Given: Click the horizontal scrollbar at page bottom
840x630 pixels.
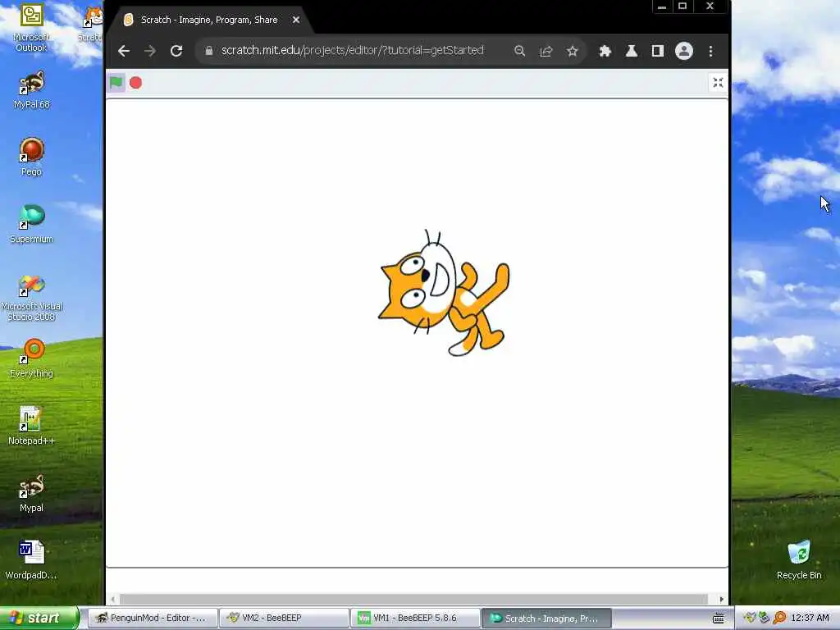Looking at the screenshot, I should (413, 599).
